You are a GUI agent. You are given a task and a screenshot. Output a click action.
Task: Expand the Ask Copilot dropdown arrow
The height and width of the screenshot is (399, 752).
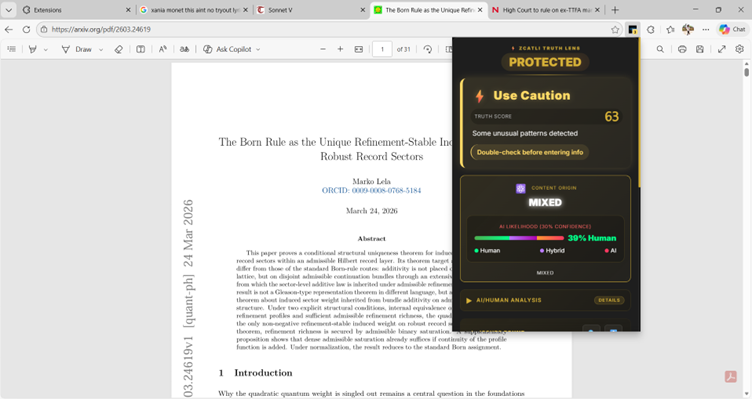tap(258, 49)
